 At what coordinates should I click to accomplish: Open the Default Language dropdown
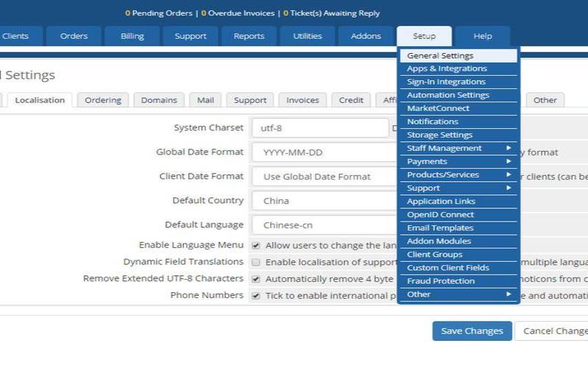[323, 225]
